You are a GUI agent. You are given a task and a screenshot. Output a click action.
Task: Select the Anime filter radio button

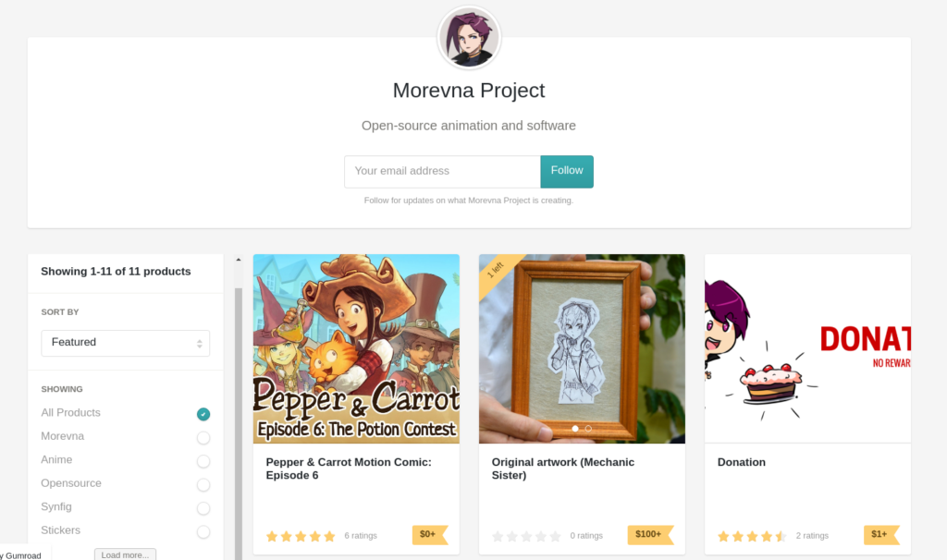(x=203, y=461)
